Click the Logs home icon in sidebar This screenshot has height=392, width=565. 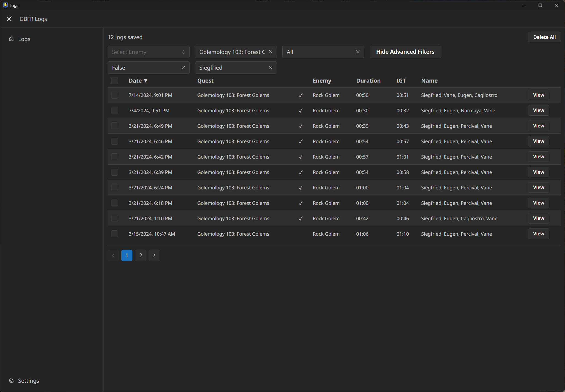tap(11, 39)
